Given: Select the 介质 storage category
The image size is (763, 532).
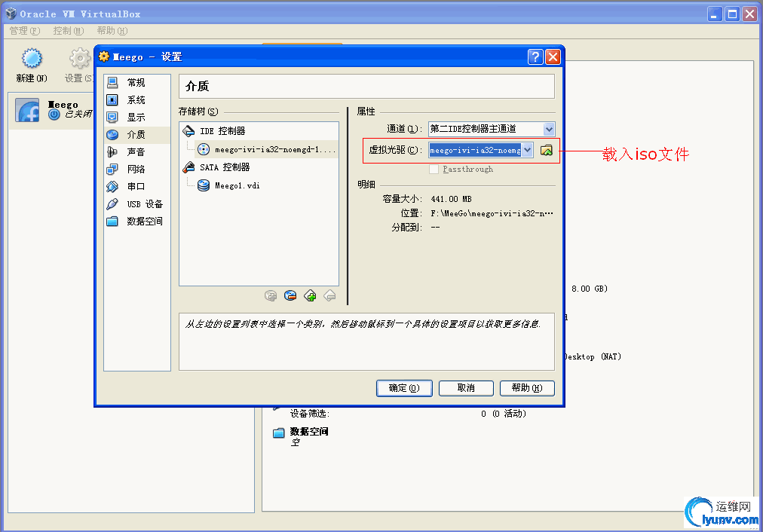Looking at the screenshot, I should [x=137, y=134].
